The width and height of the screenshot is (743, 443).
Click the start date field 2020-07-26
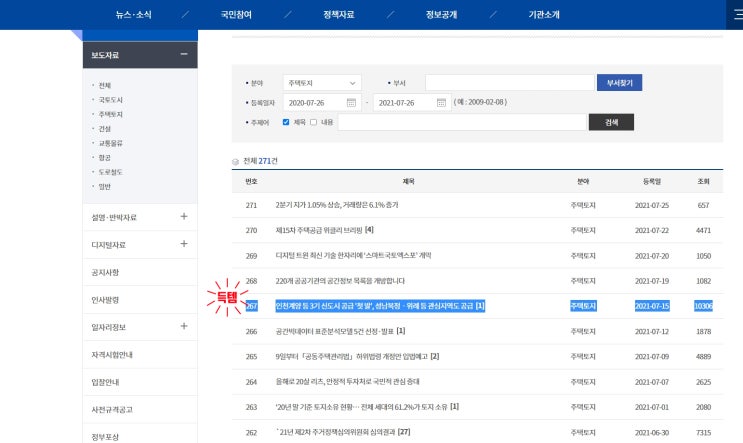(322, 102)
